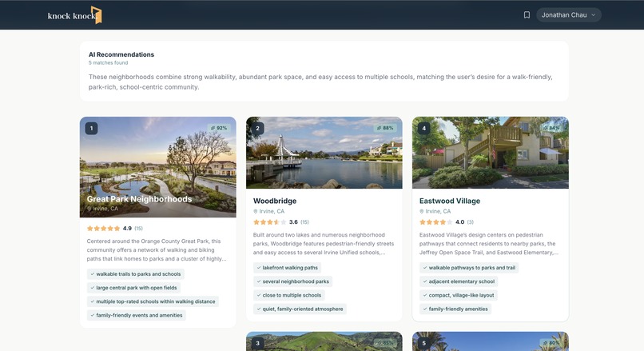The width and height of the screenshot is (644, 351).
Task: Click 'adjacent elementary school' tag
Action: (x=459, y=281)
